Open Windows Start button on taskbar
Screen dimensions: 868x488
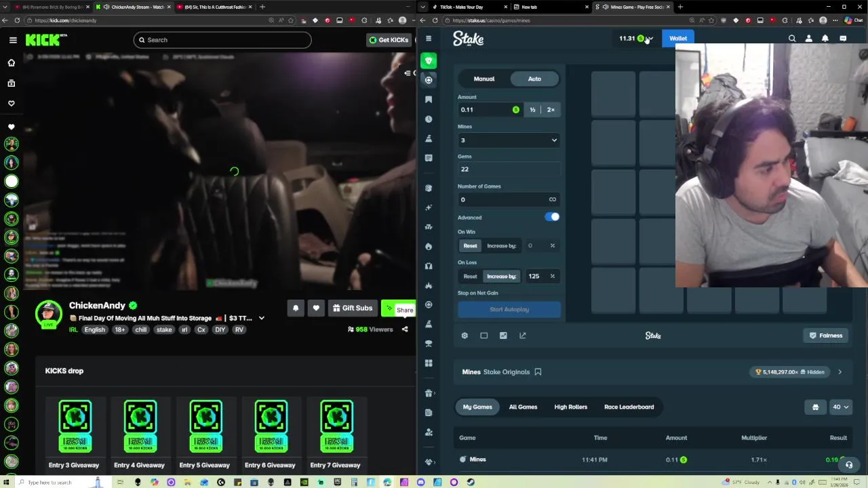click(x=6, y=483)
